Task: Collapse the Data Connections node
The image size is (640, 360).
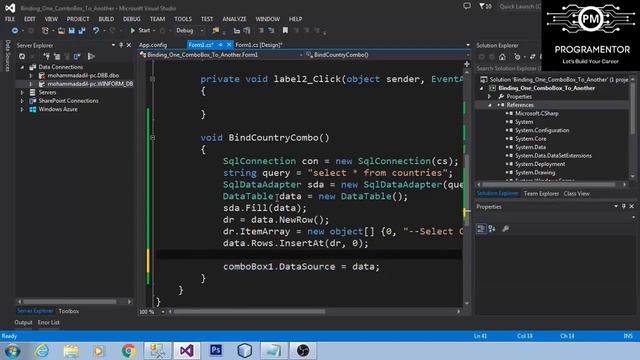Action: (22, 67)
